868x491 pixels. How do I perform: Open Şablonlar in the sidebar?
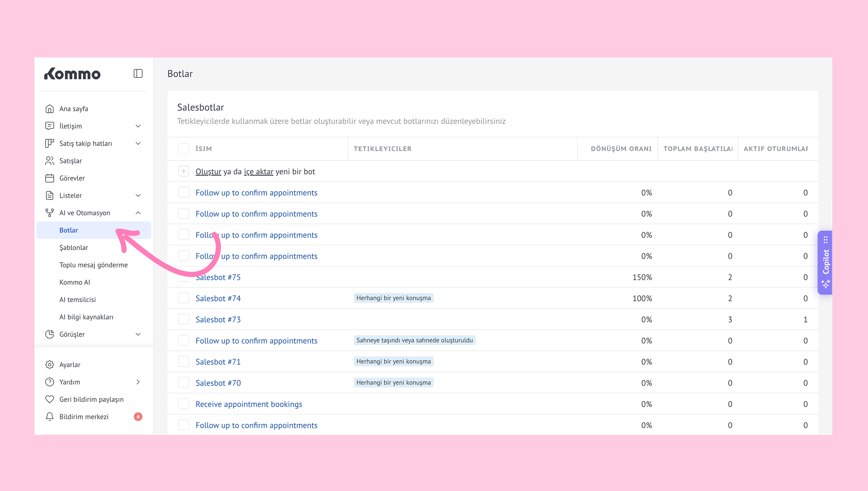tap(74, 247)
